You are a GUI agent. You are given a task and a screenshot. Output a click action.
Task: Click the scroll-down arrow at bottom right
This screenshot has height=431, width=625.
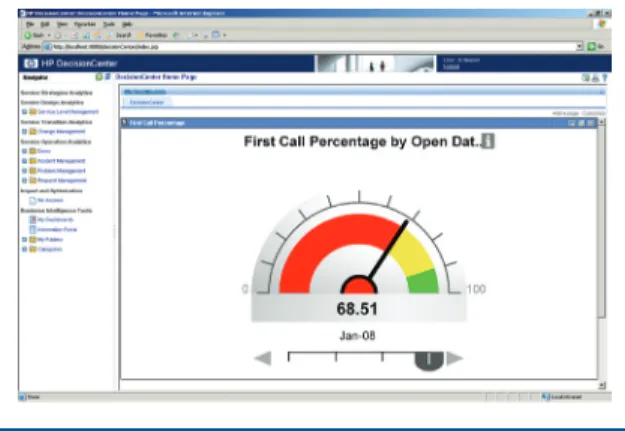[602, 386]
